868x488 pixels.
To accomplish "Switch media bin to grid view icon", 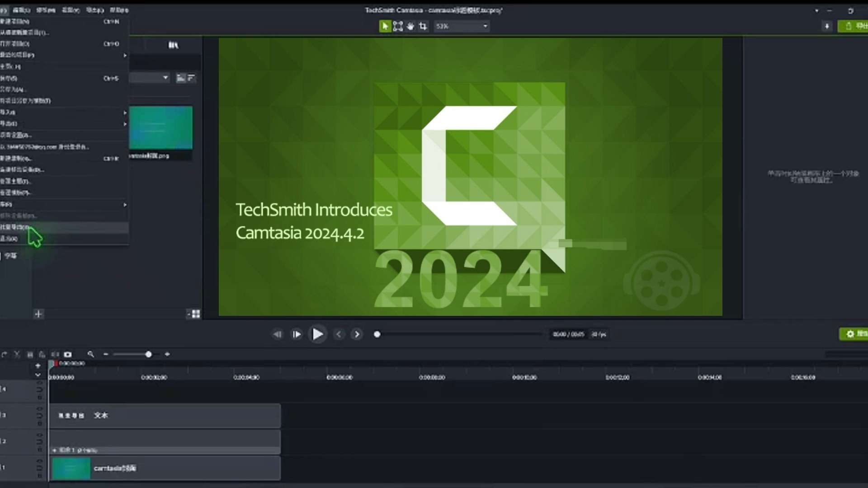I will [x=195, y=314].
